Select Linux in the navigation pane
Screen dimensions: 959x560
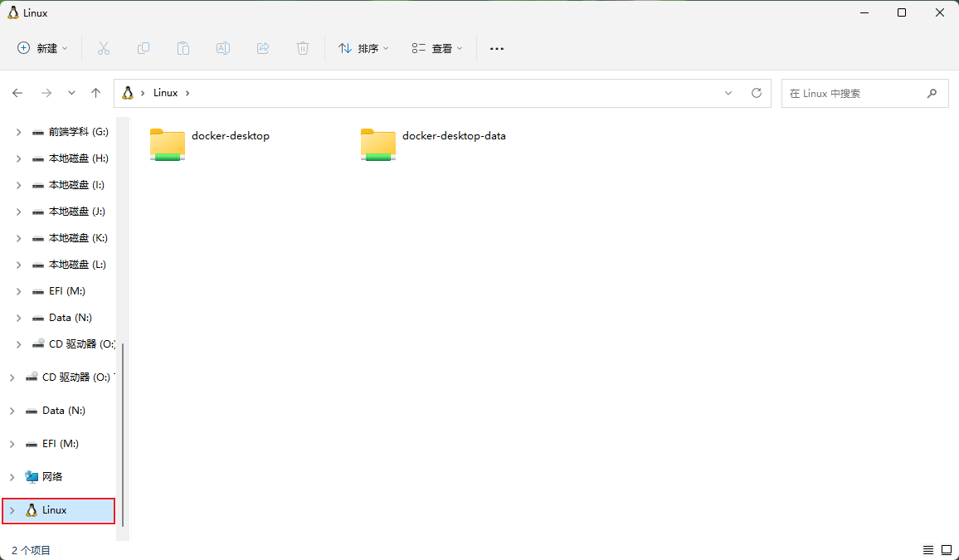59,510
